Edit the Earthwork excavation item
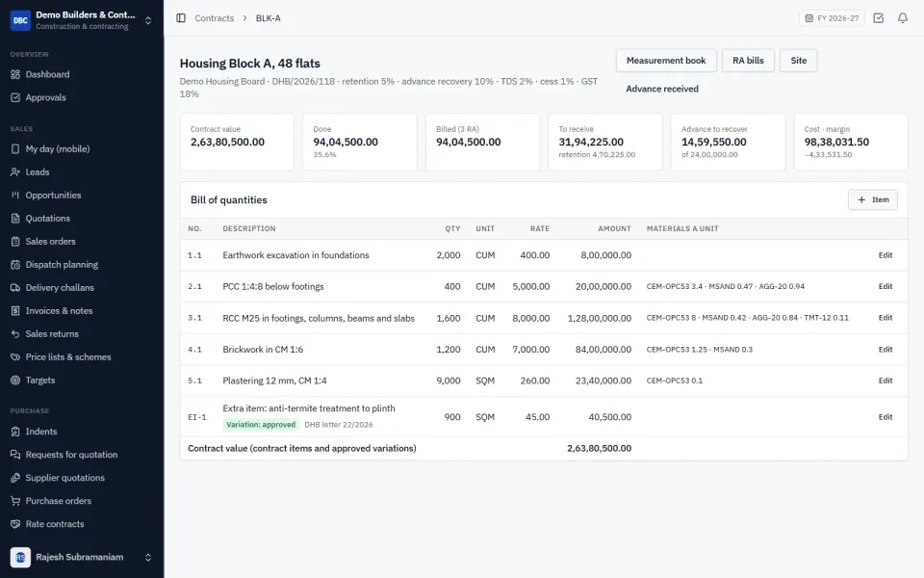The width and height of the screenshot is (924, 578). (885, 255)
